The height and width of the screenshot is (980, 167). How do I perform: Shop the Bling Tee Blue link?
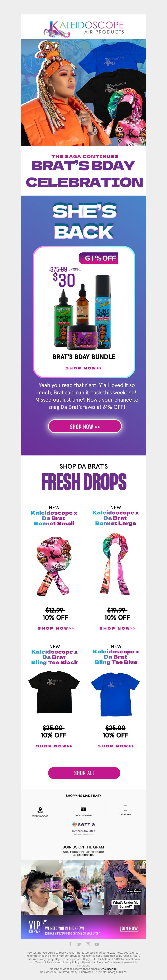coord(115,746)
